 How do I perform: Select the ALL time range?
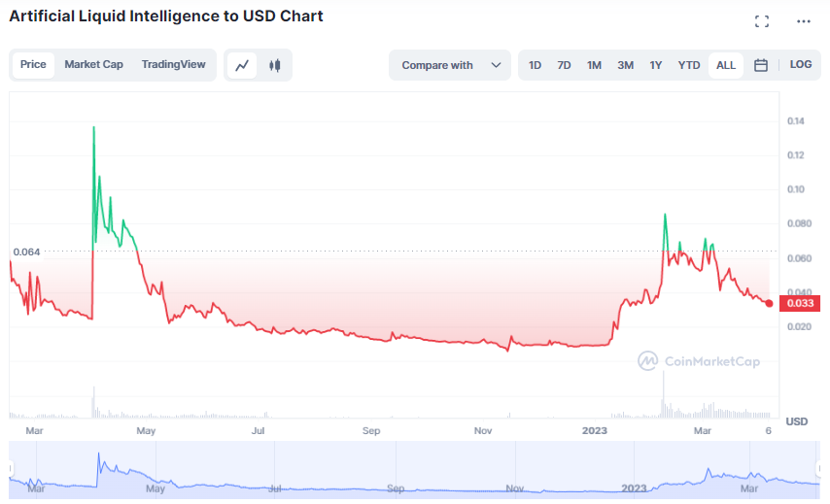(x=726, y=65)
